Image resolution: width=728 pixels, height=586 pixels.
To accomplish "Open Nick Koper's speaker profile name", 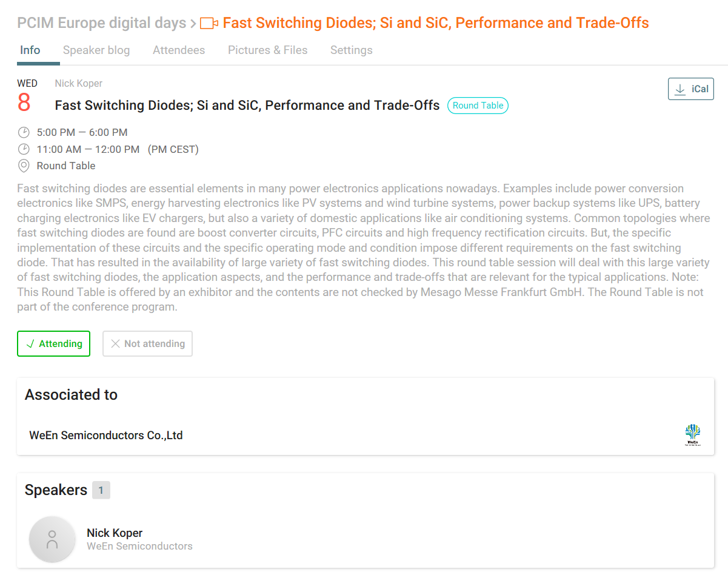I will coord(115,533).
